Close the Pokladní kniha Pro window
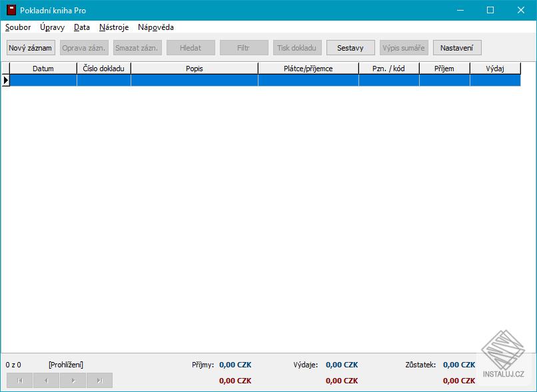This screenshot has height=392, width=537. click(521, 10)
